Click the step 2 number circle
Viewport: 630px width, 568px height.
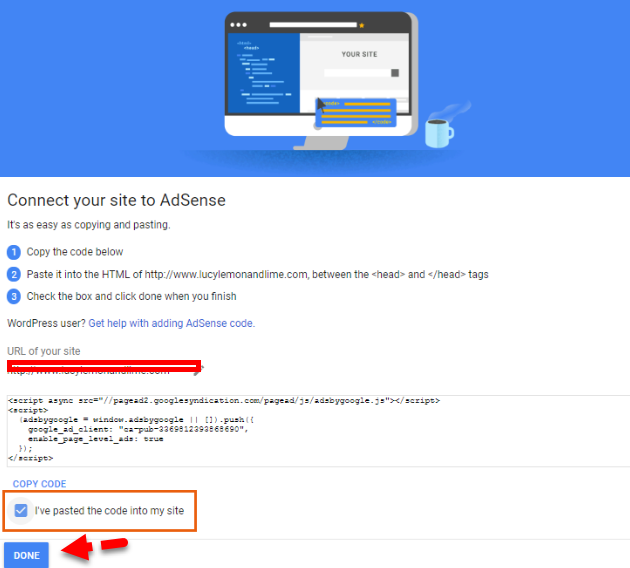click(x=14, y=274)
